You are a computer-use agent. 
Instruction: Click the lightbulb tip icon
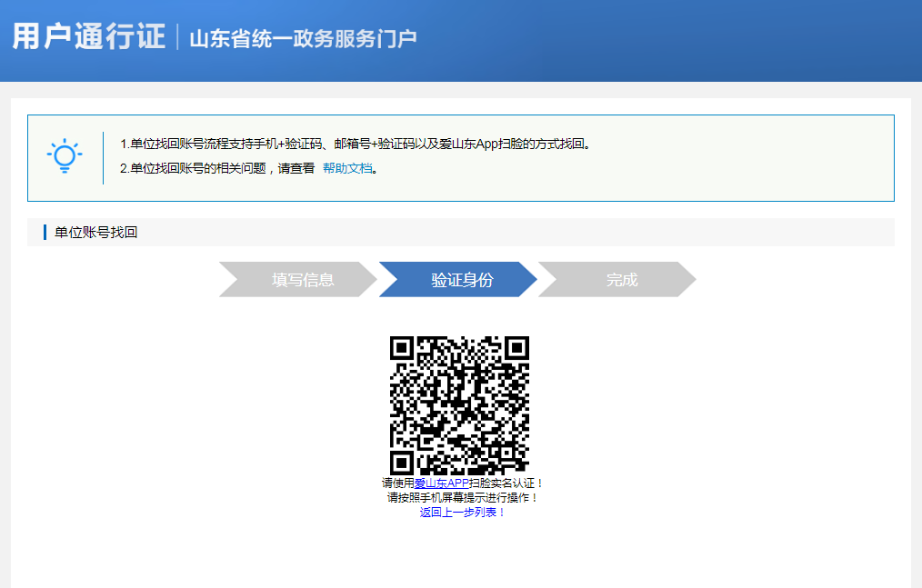click(64, 156)
